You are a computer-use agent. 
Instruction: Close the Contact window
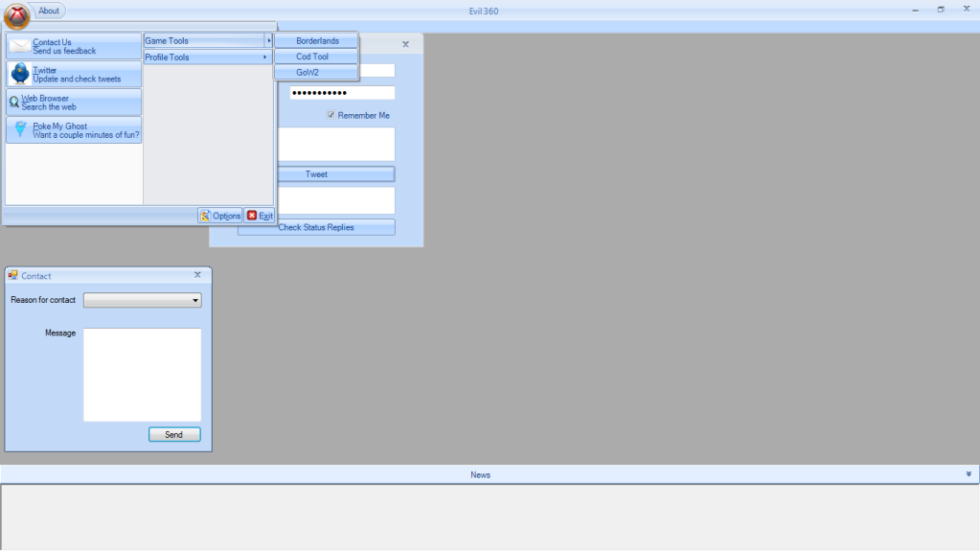tap(197, 275)
